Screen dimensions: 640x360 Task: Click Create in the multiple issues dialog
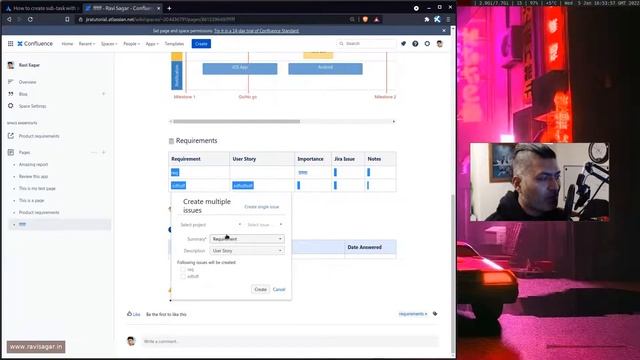point(260,289)
